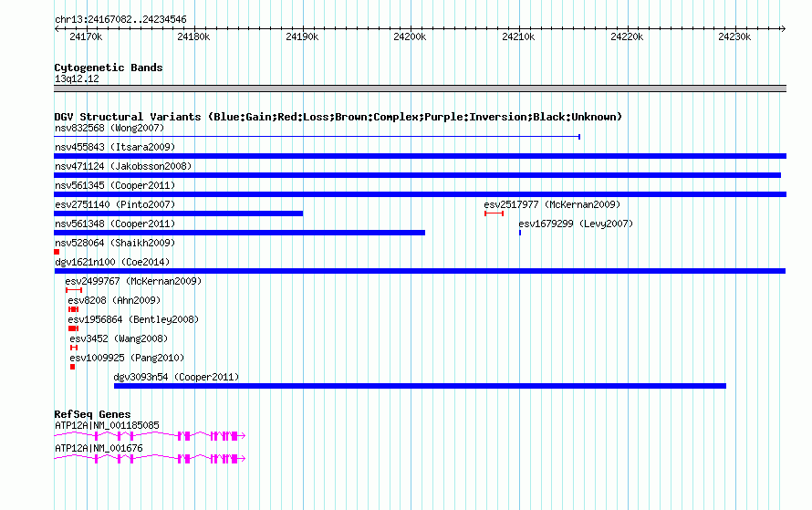Click the ruler's right arrow end

point(784,29)
